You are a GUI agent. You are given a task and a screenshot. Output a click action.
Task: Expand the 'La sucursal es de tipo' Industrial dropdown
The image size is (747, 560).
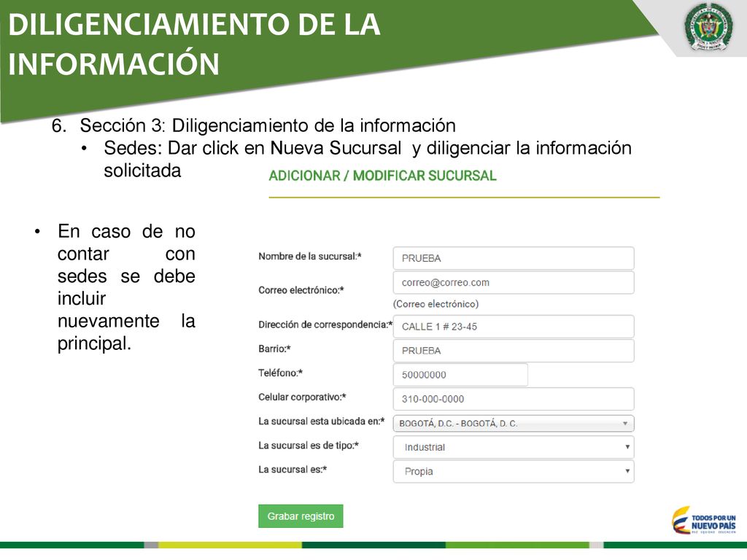514,447
